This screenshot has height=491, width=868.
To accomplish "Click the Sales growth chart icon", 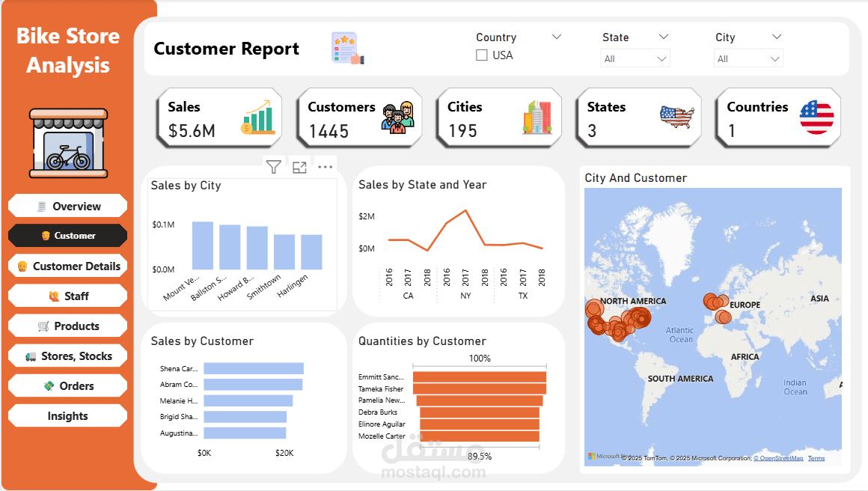I will click(257, 118).
